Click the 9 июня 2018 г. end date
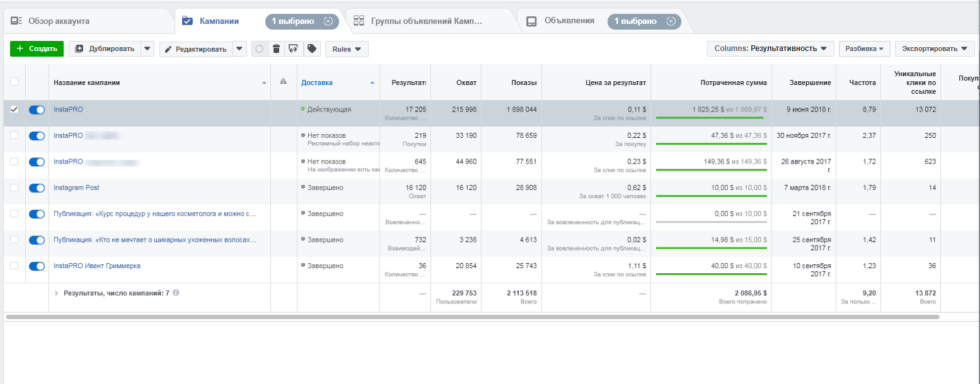The image size is (980, 384). tap(809, 110)
